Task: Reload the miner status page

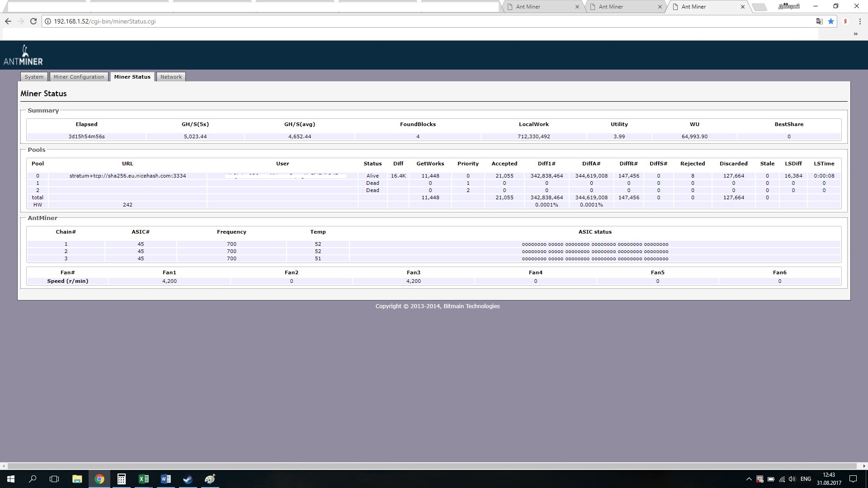Action: pyautogui.click(x=33, y=21)
